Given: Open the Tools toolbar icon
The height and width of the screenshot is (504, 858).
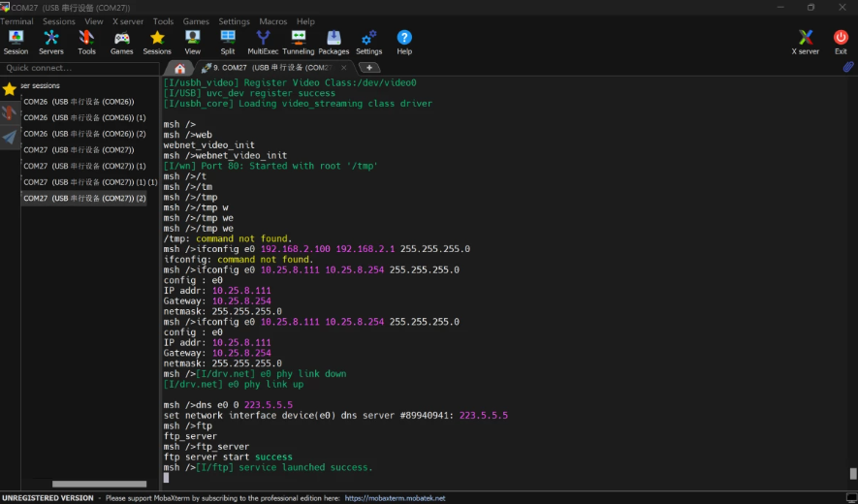Looking at the screenshot, I should coord(86,42).
